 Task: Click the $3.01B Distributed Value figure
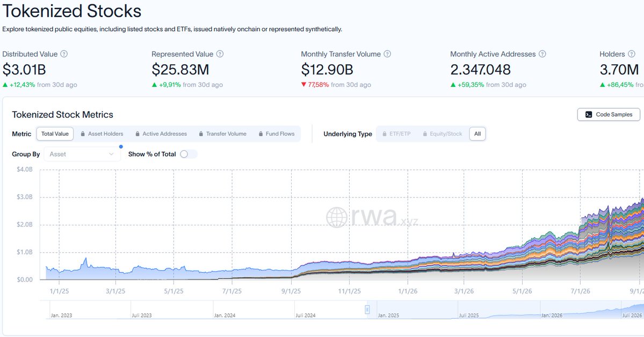coord(24,69)
